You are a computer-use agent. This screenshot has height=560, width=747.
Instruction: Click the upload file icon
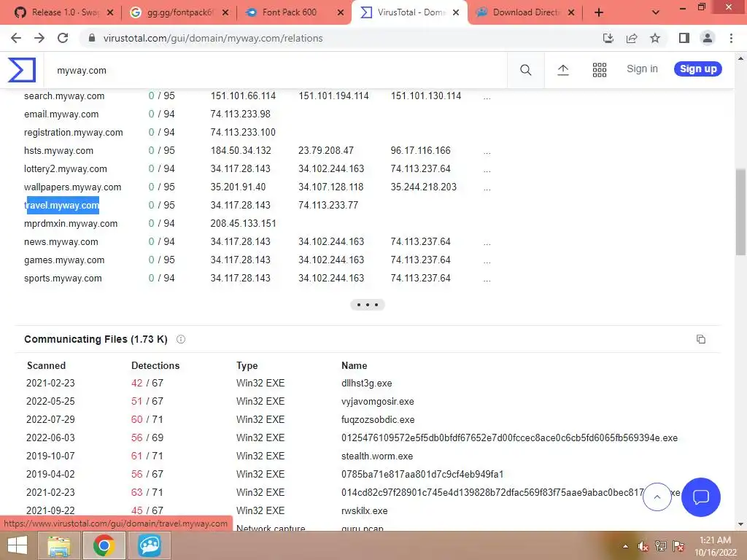tap(562, 70)
